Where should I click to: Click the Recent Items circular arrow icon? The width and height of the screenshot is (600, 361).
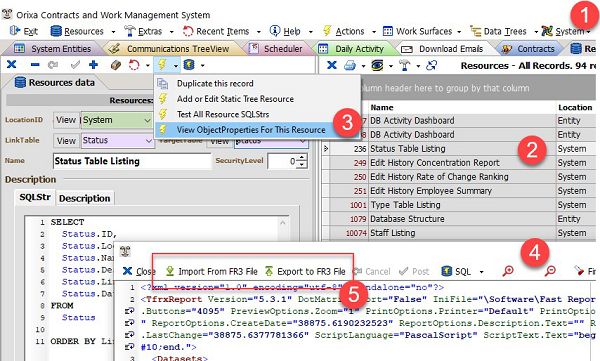(x=188, y=31)
